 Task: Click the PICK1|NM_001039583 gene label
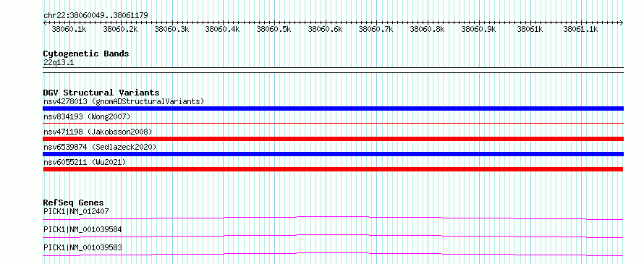(x=82, y=247)
